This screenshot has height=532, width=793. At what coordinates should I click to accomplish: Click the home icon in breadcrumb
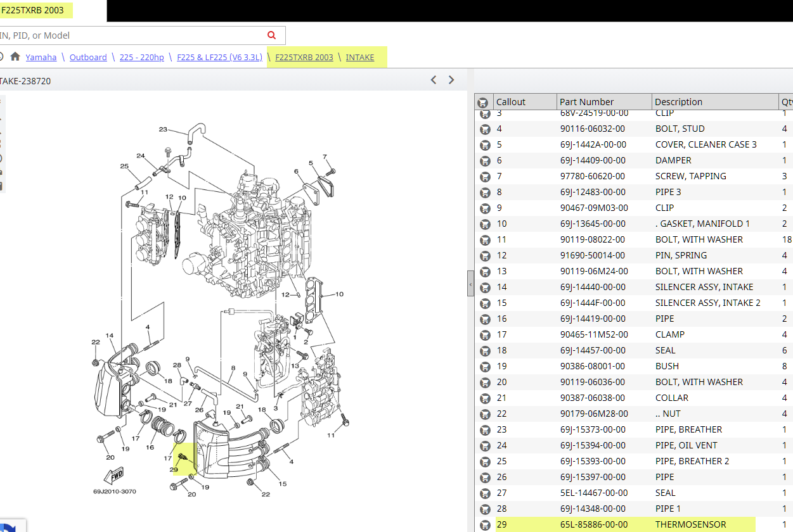point(15,56)
